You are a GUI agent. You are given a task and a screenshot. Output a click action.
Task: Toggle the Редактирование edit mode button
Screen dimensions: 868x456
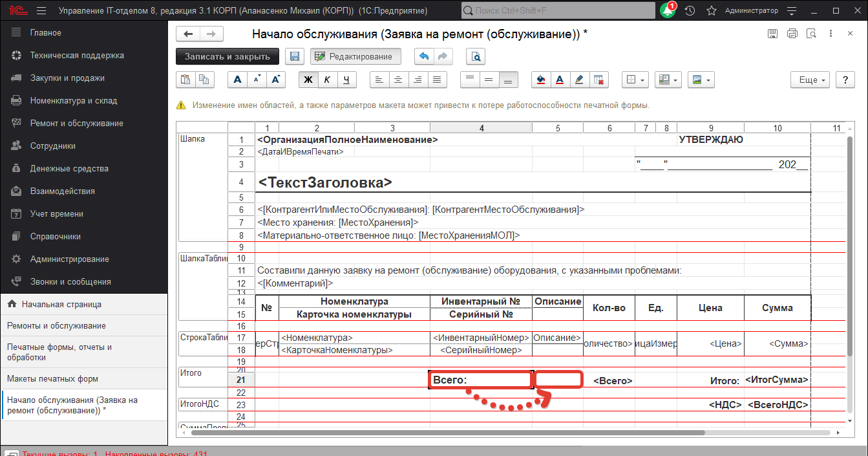point(355,57)
